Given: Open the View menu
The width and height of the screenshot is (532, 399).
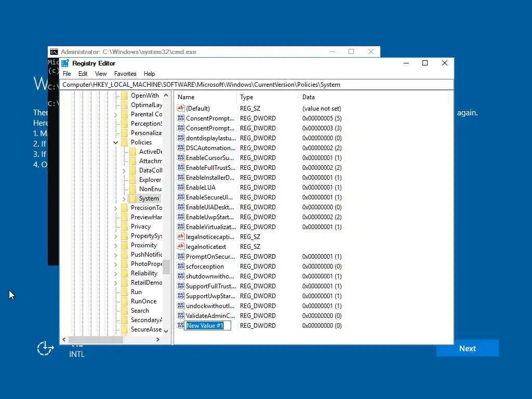Looking at the screenshot, I should tap(101, 74).
